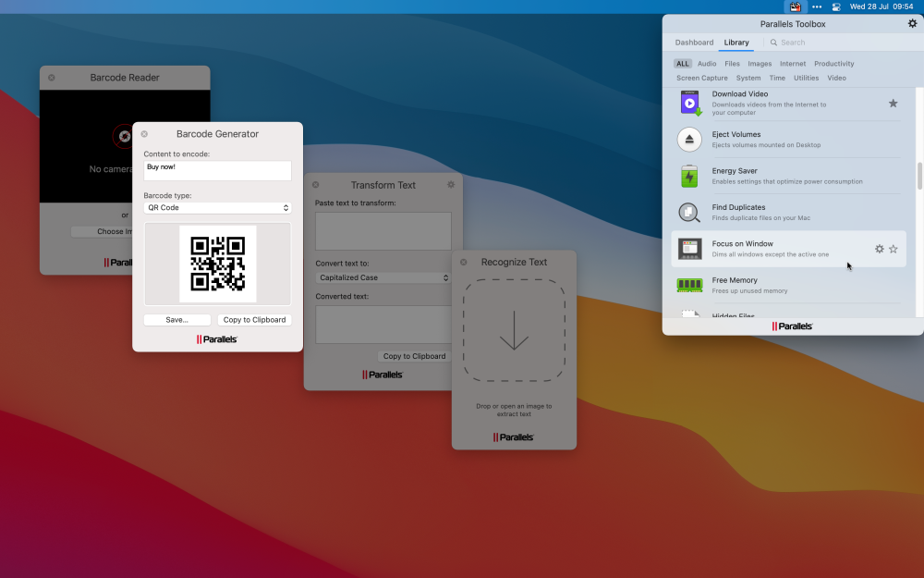
Task: Expand the Capitalized Case conversion dropdown
Action: 383,277
